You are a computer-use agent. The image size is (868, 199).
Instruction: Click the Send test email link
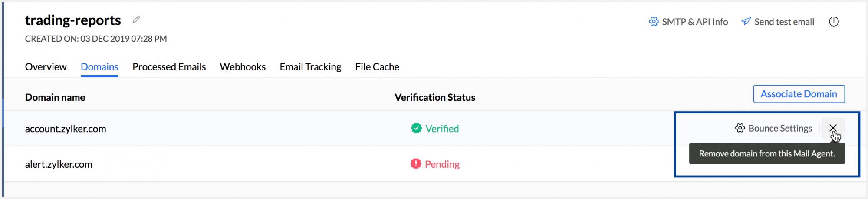click(784, 22)
